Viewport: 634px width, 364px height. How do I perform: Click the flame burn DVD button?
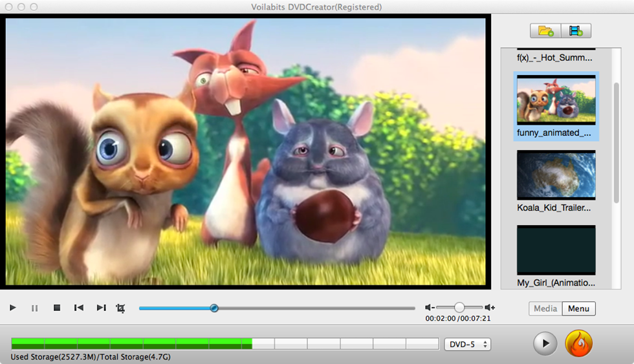[x=578, y=343]
